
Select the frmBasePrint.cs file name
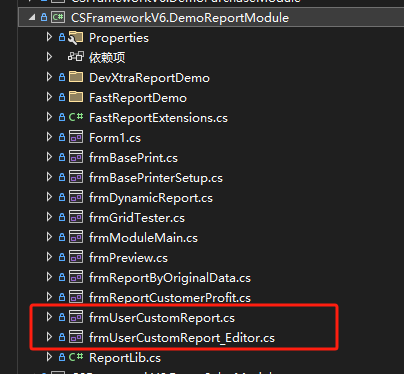coord(133,158)
